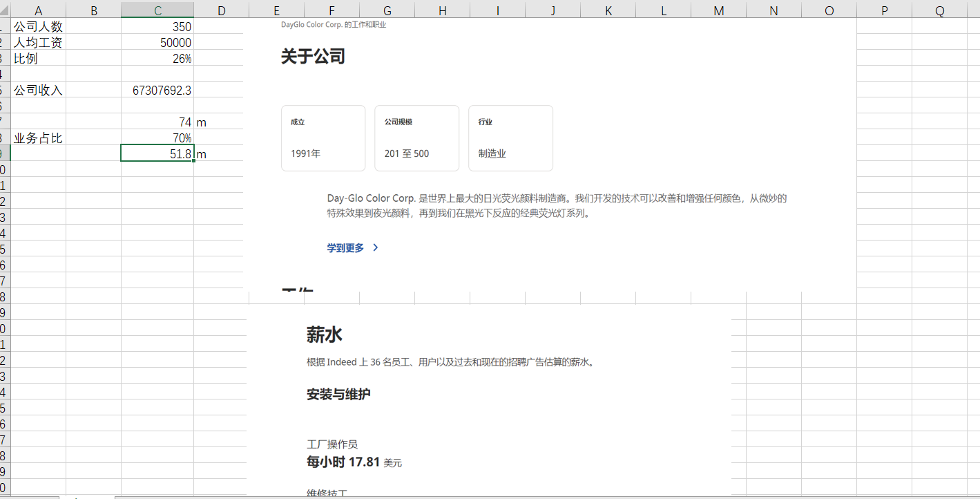Select the cell containing 67307692.3

point(157,90)
